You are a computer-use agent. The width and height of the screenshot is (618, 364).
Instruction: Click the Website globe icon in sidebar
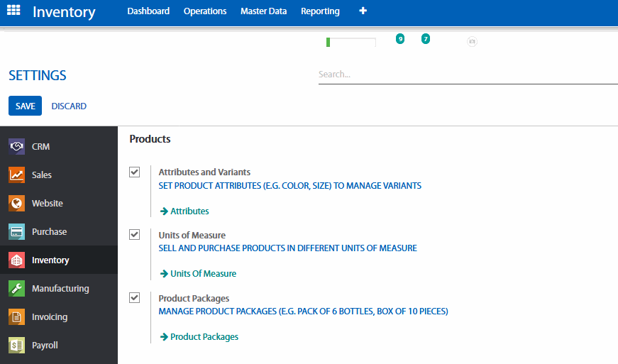point(17,204)
